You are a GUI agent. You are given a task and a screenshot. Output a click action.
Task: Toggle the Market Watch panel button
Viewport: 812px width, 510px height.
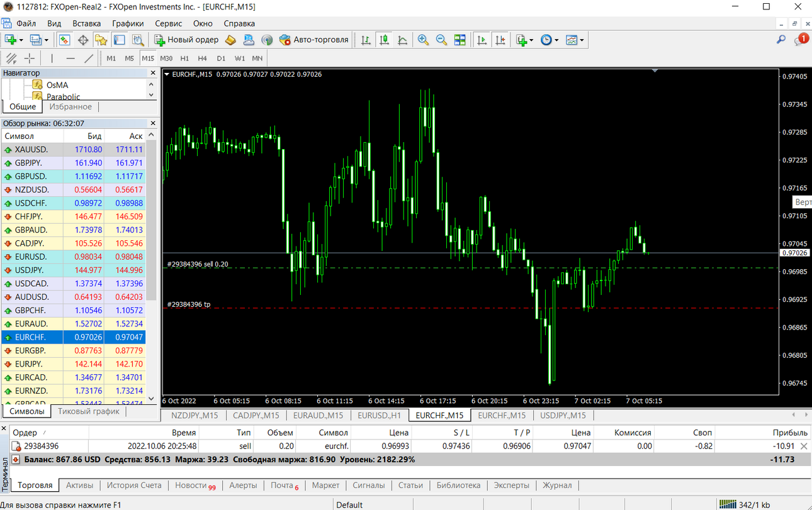pyautogui.click(x=64, y=40)
